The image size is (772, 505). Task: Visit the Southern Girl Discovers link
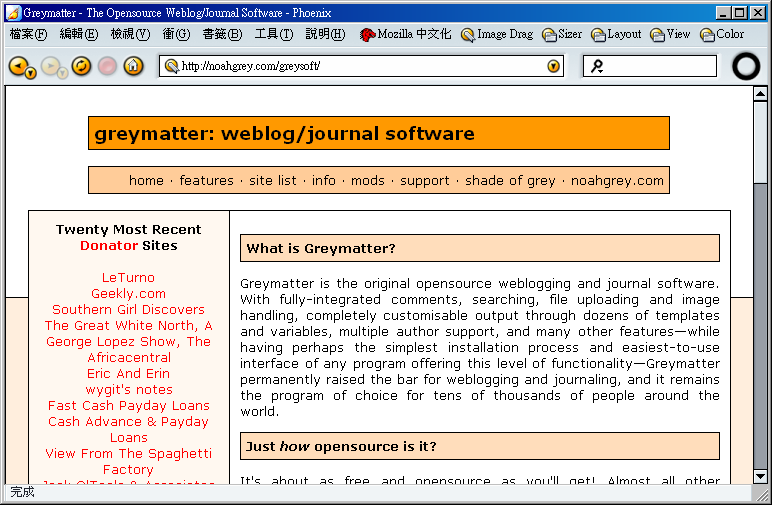coord(128,310)
